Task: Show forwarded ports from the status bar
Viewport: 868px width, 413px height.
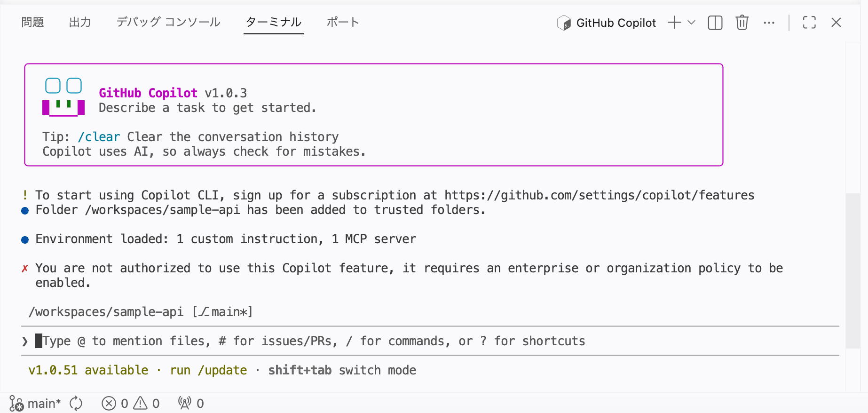Action: coord(191,404)
